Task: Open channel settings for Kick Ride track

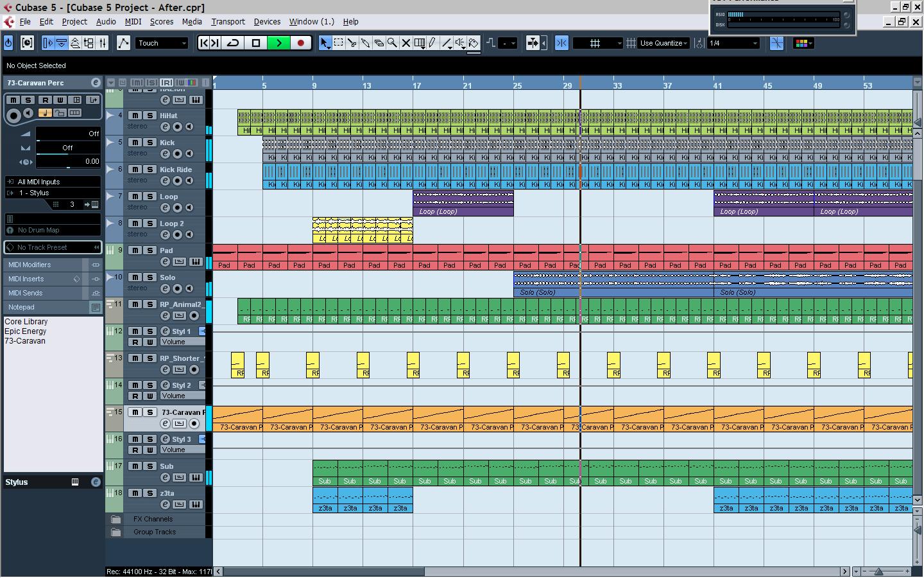Action: [165, 180]
